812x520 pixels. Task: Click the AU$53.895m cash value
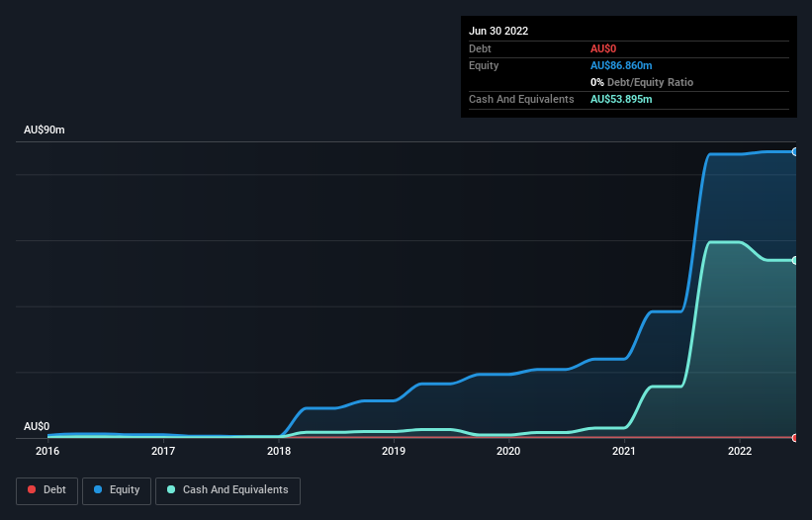pyautogui.click(x=621, y=99)
